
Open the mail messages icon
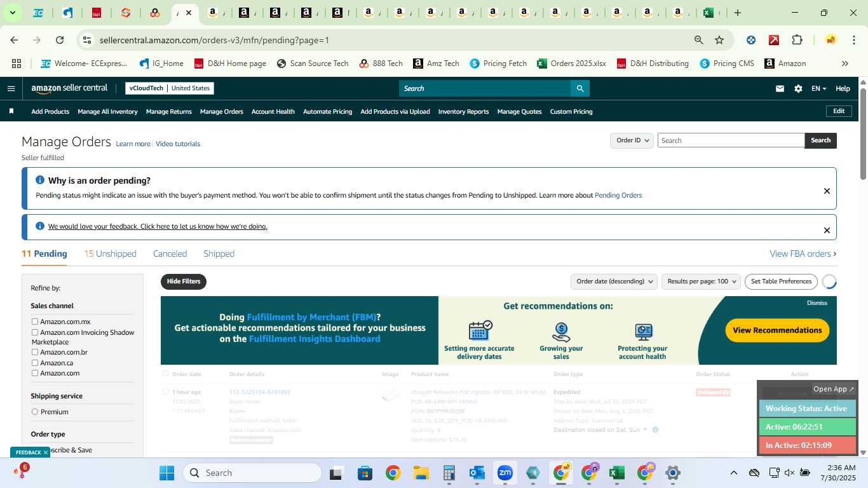(780, 88)
